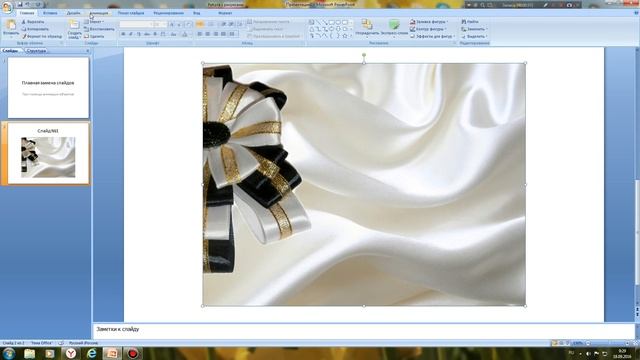
Task: Select the line shape from shapes gallery
Action: [x=318, y=22]
